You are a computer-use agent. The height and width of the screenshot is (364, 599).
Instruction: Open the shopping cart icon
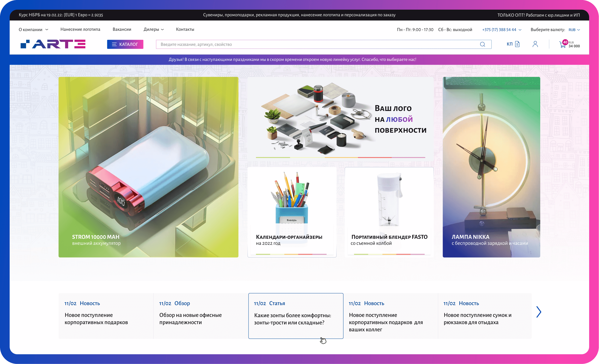click(x=562, y=45)
